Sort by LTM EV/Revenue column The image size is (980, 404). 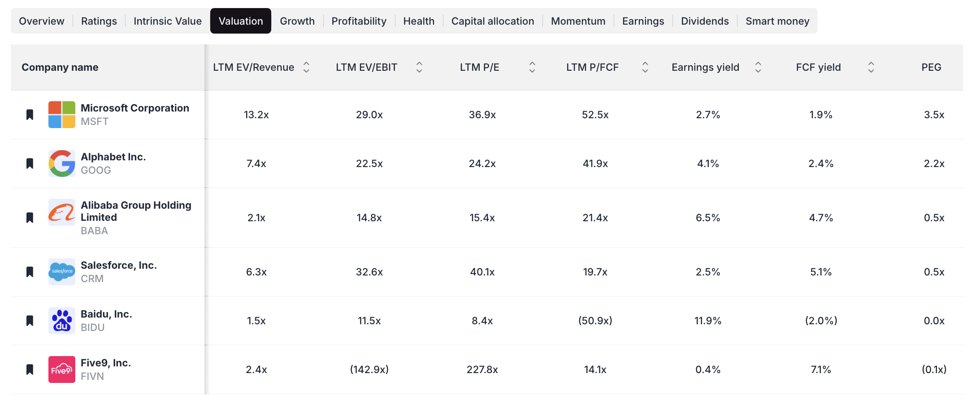[306, 67]
